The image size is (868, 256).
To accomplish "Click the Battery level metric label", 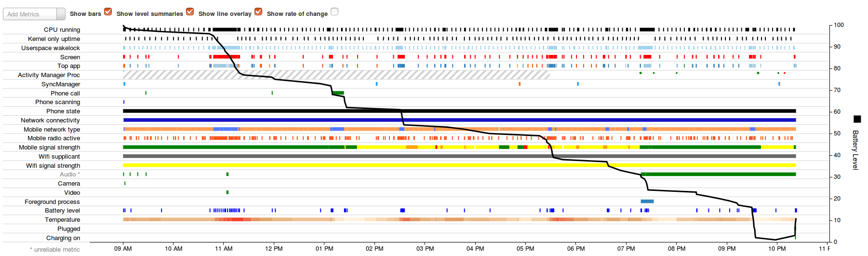I will [62, 211].
